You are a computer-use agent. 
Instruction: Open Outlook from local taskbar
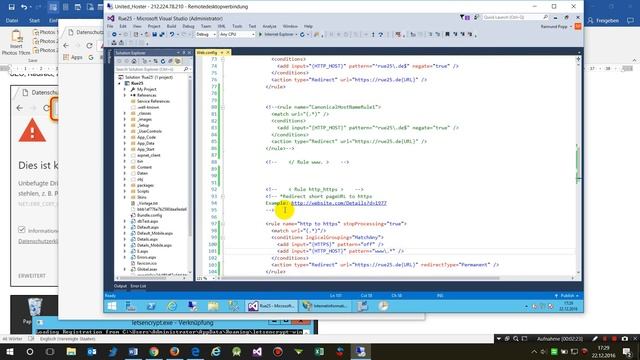(x=92, y=352)
